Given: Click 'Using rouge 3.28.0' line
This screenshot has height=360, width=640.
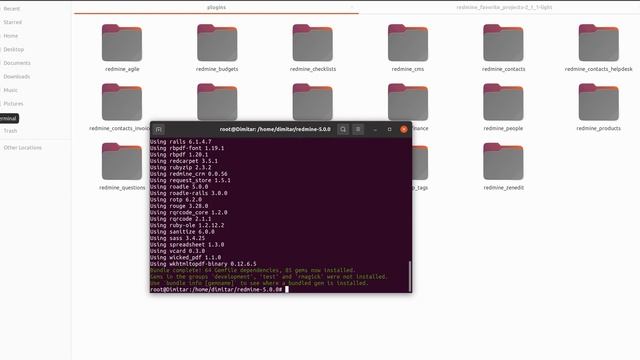Looking at the screenshot, I should point(179,206).
